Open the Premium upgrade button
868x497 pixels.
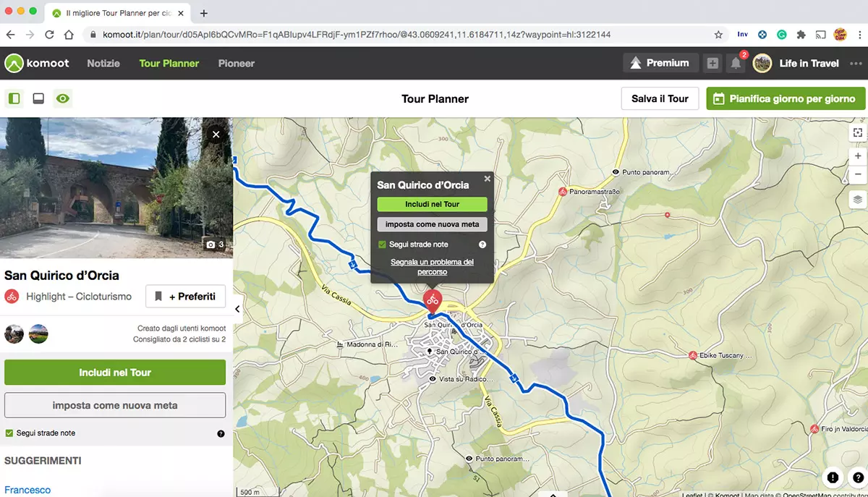tap(660, 63)
